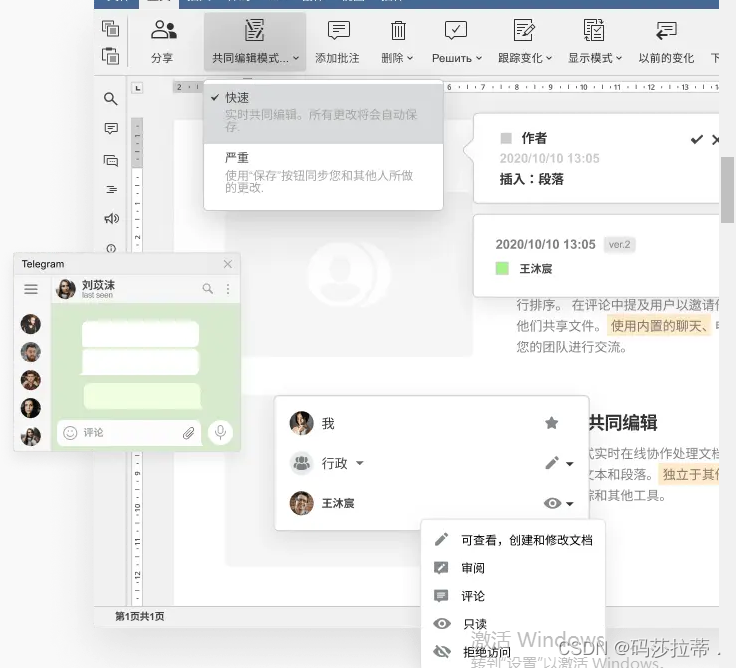This screenshot has height=668, width=736.
Task: Click the microphone voice message button
Action: 220,432
